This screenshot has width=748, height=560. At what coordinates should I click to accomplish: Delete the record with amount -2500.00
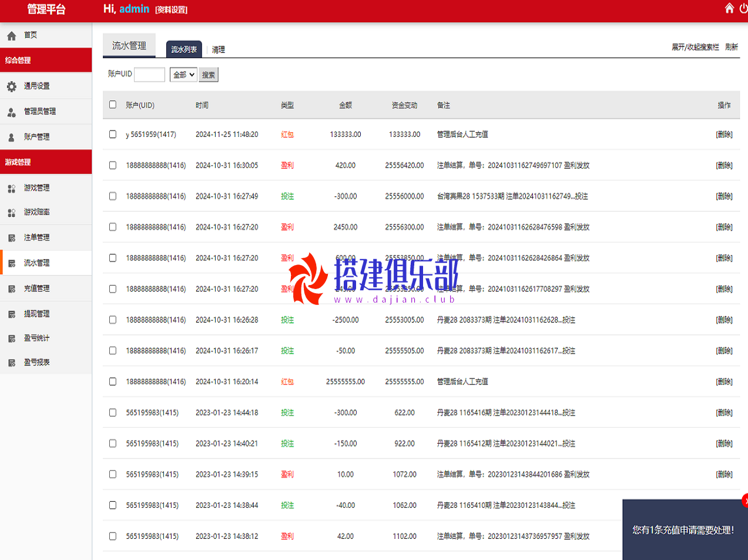tap(724, 320)
